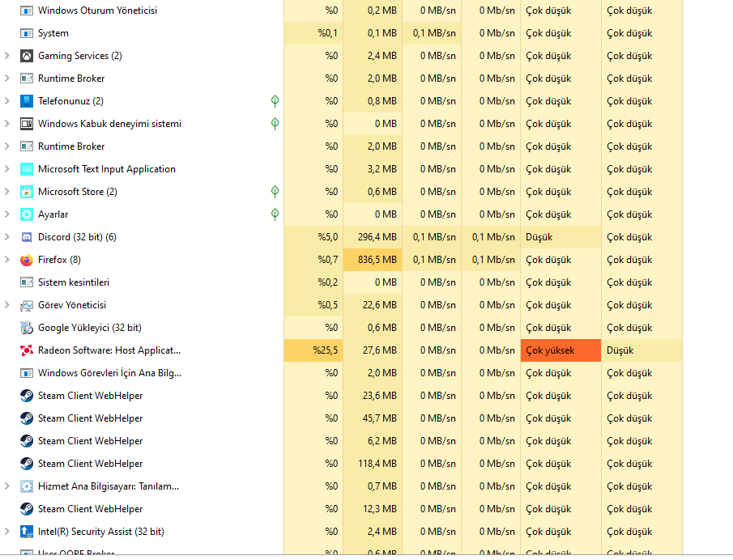Click the Ayarlar gear icon

[27, 214]
